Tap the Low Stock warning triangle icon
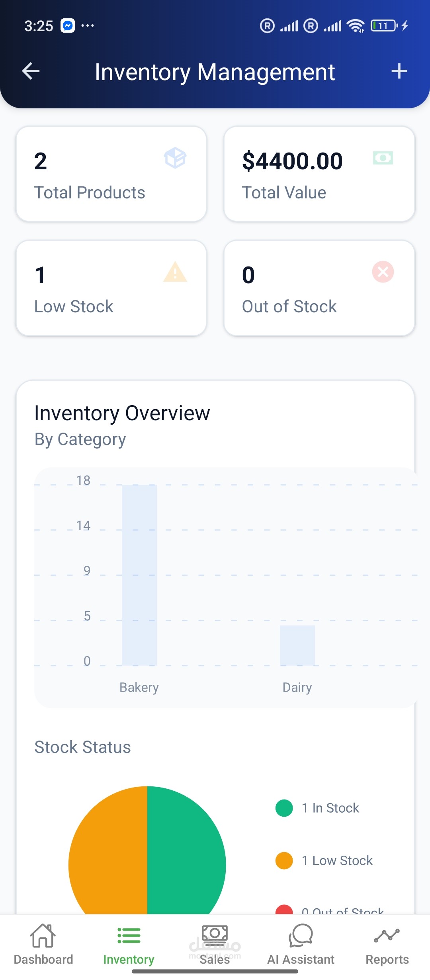 click(x=175, y=272)
